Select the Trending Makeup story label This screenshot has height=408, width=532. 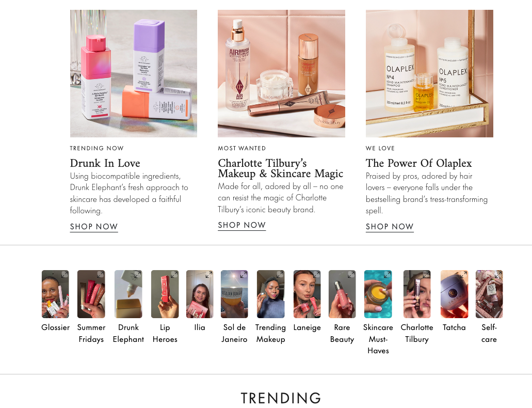270,333
